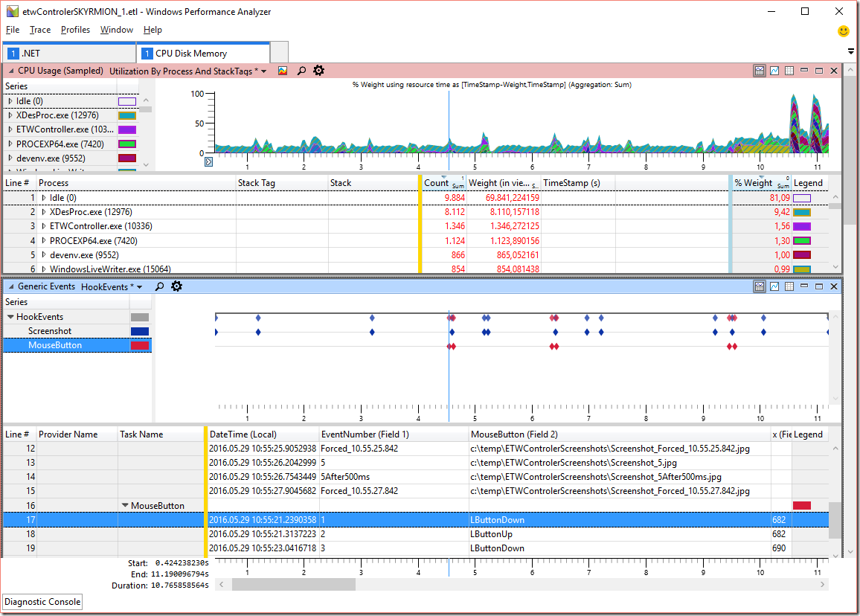
Task: Maximize the Generic Events panel
Action: coord(819,286)
